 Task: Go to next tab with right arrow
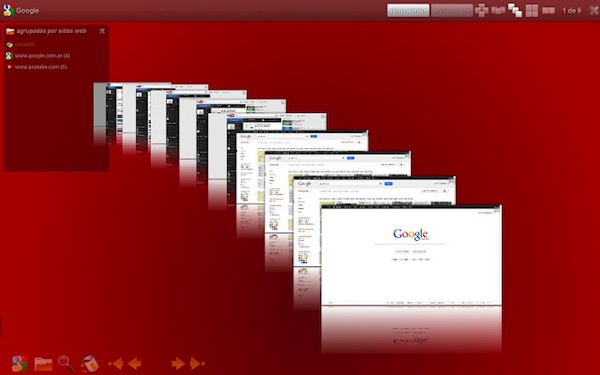tap(178, 363)
